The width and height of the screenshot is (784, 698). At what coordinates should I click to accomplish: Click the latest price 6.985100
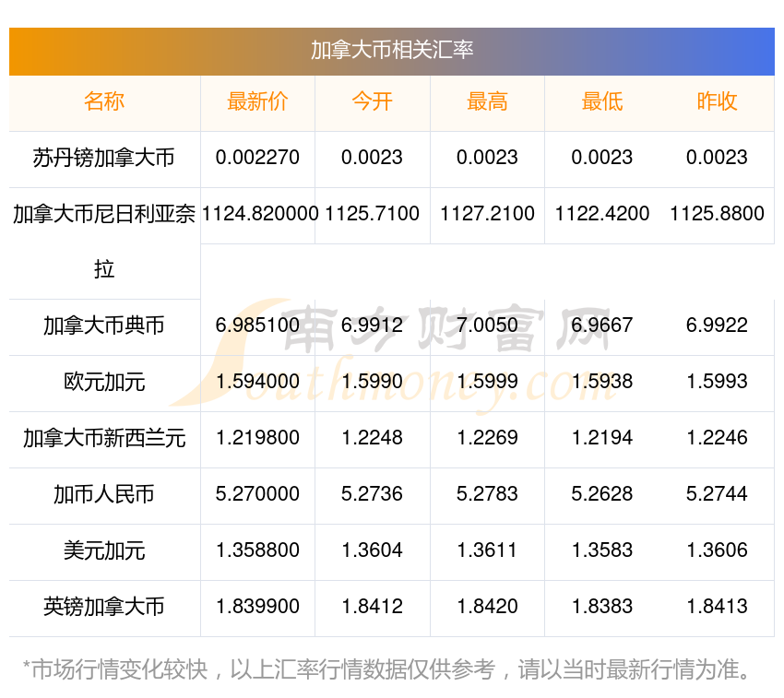click(x=257, y=325)
